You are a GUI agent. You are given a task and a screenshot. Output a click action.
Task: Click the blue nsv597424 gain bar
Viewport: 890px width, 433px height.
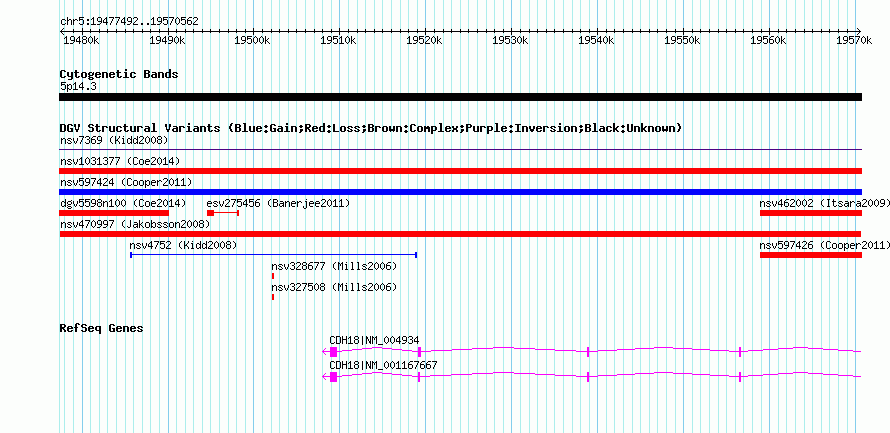(x=460, y=192)
